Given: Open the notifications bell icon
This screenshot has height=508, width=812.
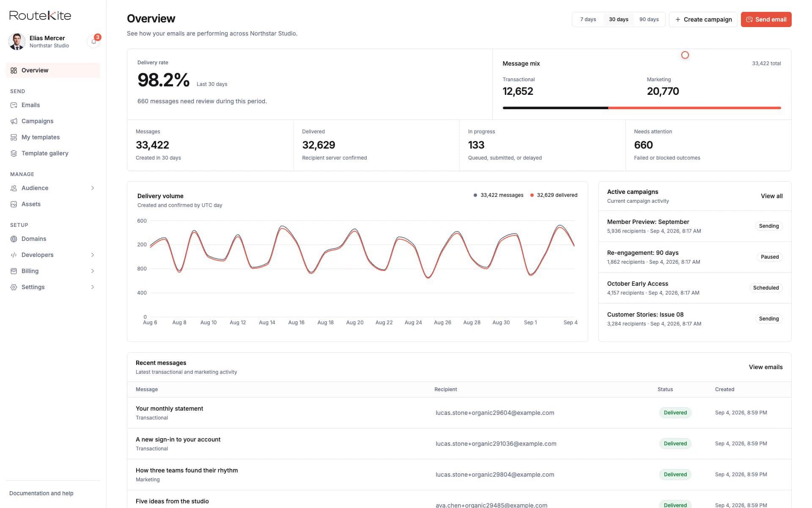Looking at the screenshot, I should coord(93,41).
